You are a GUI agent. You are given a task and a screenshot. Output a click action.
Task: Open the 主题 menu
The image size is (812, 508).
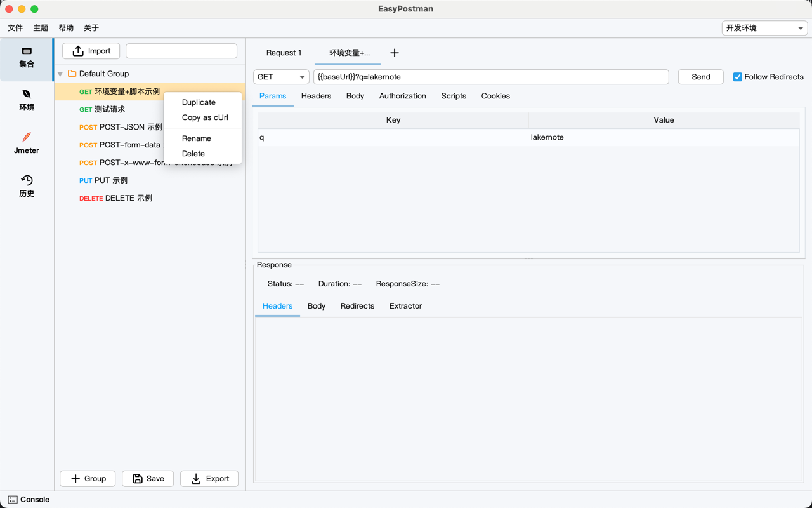(41, 28)
